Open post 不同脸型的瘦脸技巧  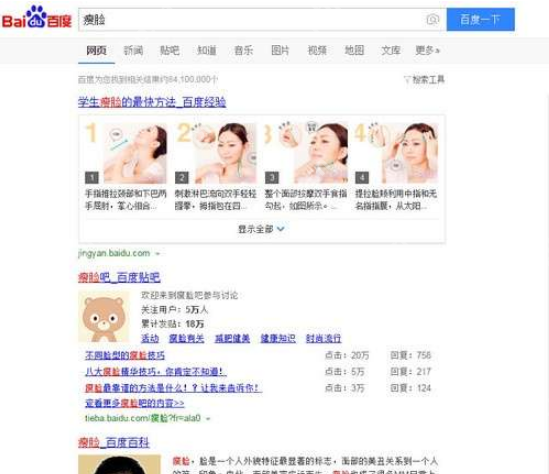125,356
